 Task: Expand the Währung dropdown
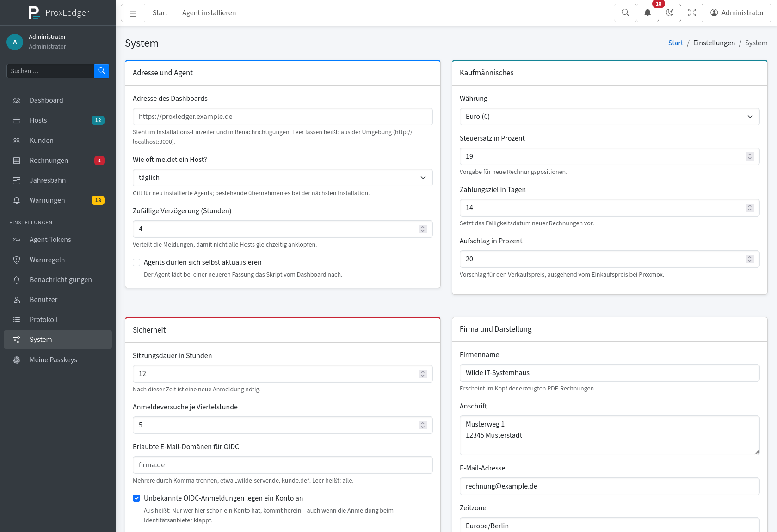click(x=610, y=117)
